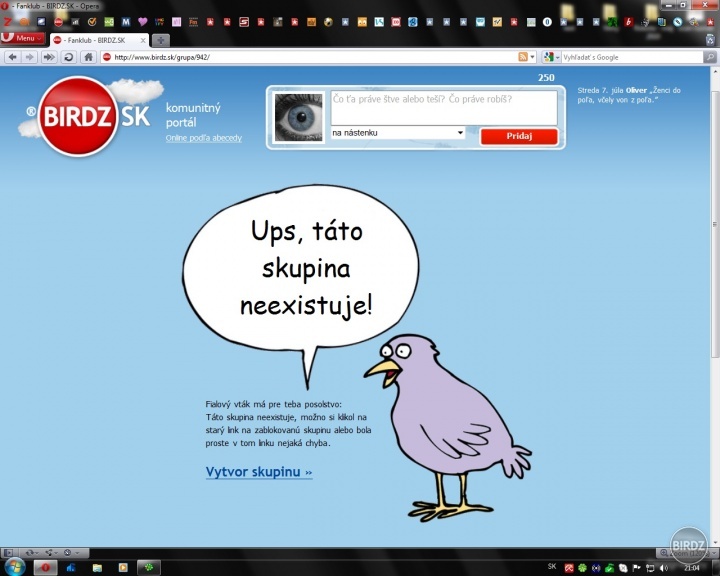This screenshot has height=576, width=720.
Task: Open the na nástenku dropdown
Action: [x=398, y=133]
